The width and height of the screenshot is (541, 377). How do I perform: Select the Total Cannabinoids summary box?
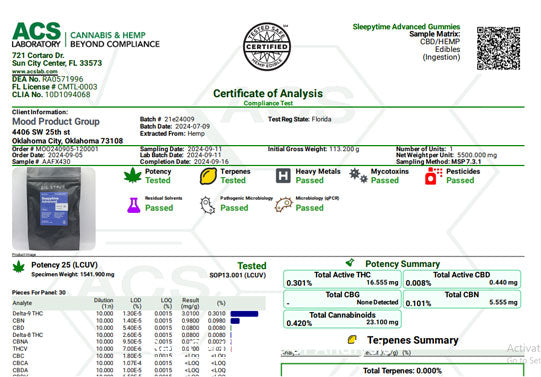[x=342, y=319]
